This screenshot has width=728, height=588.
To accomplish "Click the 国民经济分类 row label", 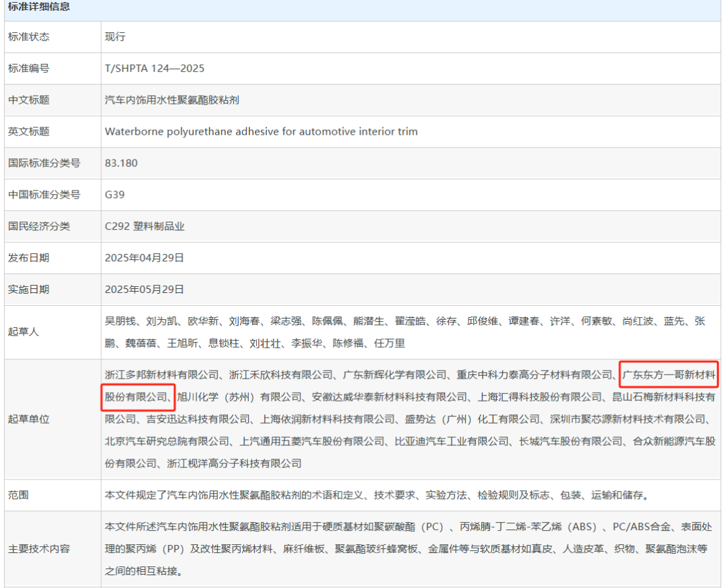I will [x=38, y=226].
